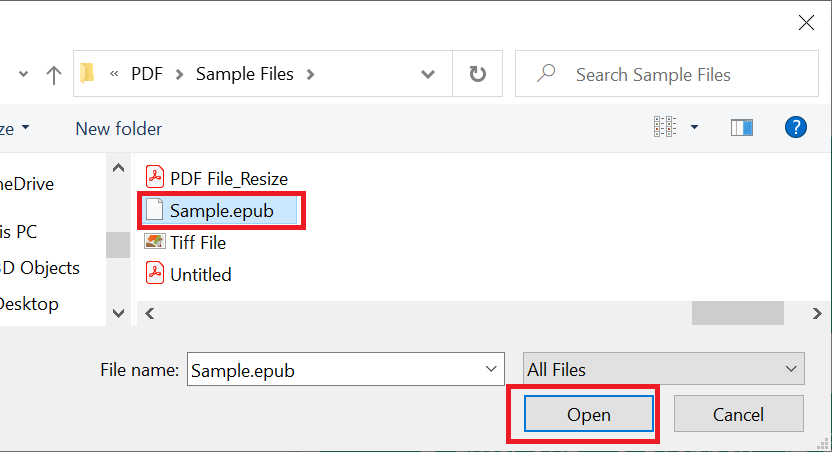Click the Up one level arrow
The width and height of the screenshot is (832, 452).
coord(54,75)
